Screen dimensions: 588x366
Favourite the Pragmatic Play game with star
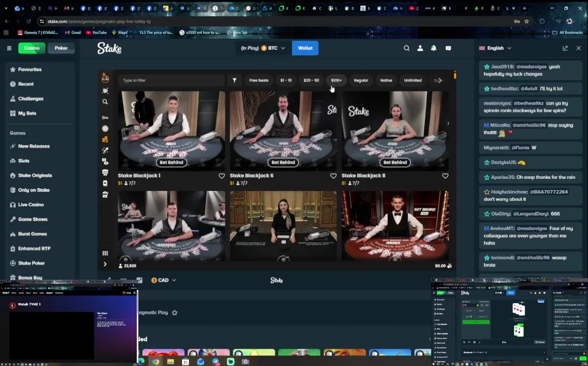pos(174,313)
